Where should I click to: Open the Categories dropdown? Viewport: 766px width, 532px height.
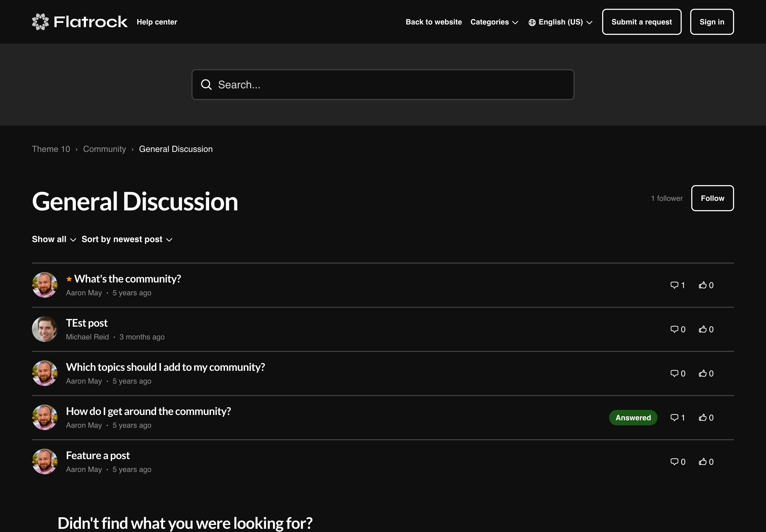494,22
